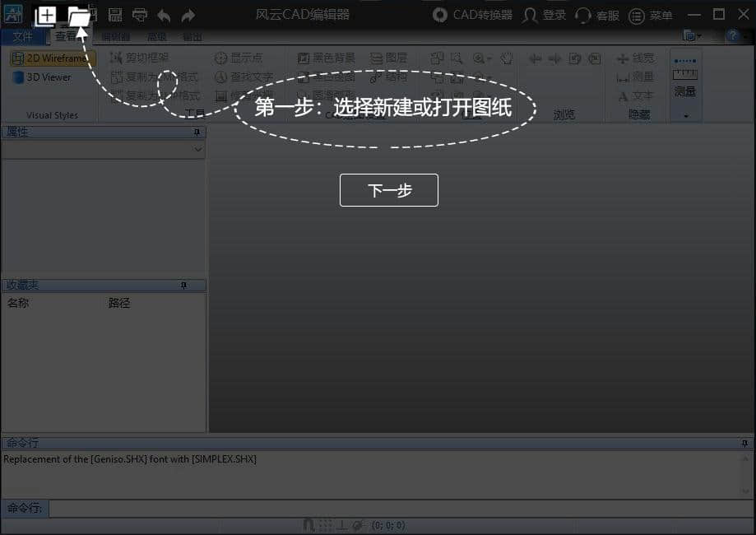
Task: Click the 名称 column header
Action: pos(18,303)
